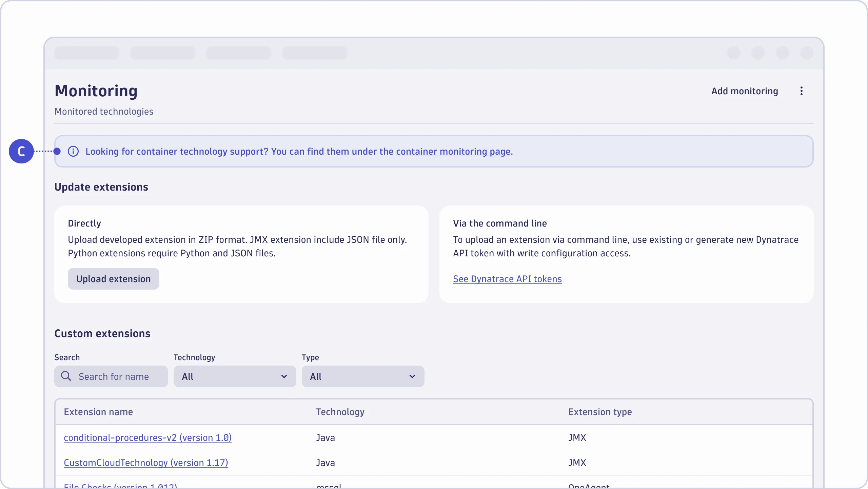Click the Upload extension button
Viewport: 868px width, 489px height.
[114, 279]
